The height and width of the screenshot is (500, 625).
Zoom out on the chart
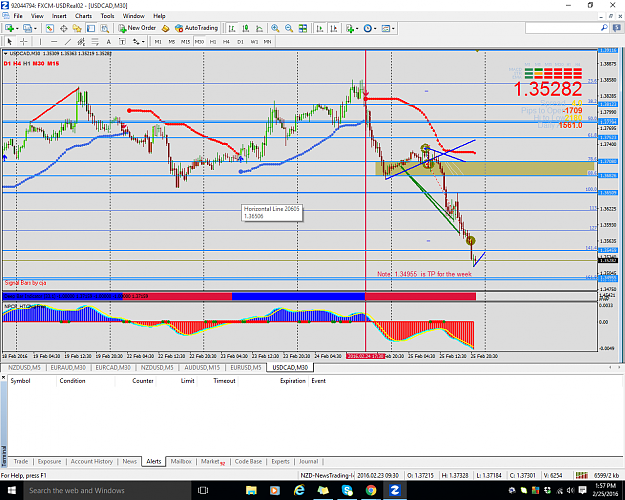tap(289, 28)
